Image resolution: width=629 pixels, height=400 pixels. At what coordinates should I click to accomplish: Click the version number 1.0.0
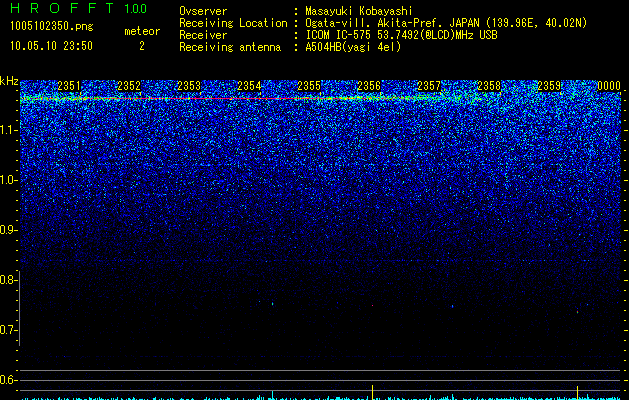pyautogui.click(x=135, y=8)
